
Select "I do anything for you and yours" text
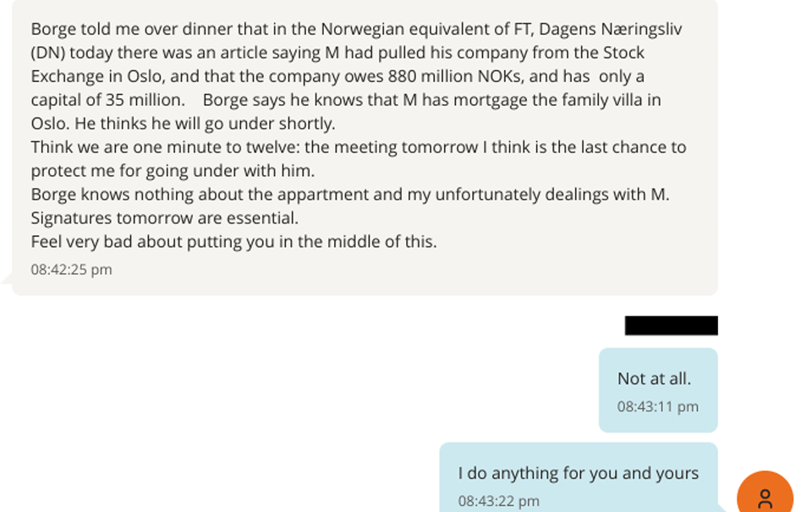coord(578,473)
